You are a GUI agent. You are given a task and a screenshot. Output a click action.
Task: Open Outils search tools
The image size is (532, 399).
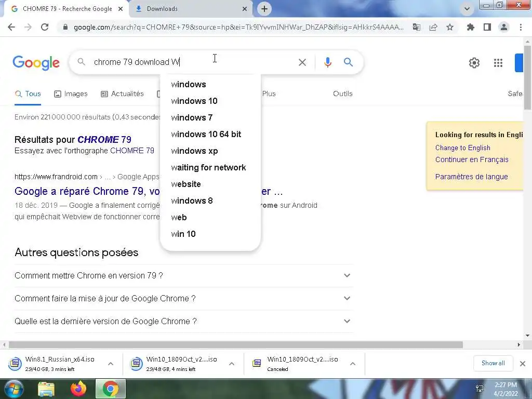coord(343,94)
